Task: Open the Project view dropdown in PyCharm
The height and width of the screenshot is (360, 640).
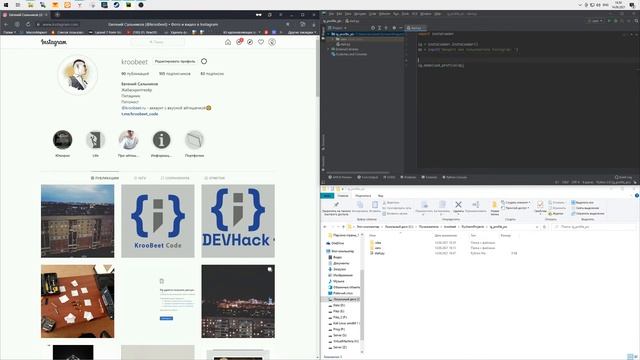Action: [x=338, y=28]
